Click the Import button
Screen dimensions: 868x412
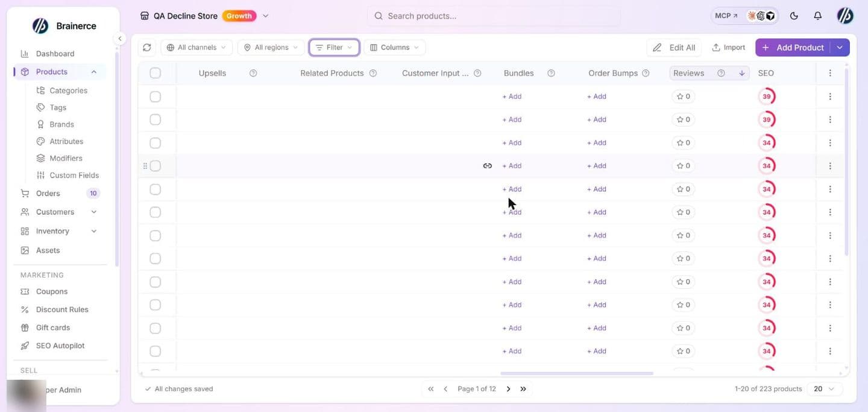coord(729,48)
